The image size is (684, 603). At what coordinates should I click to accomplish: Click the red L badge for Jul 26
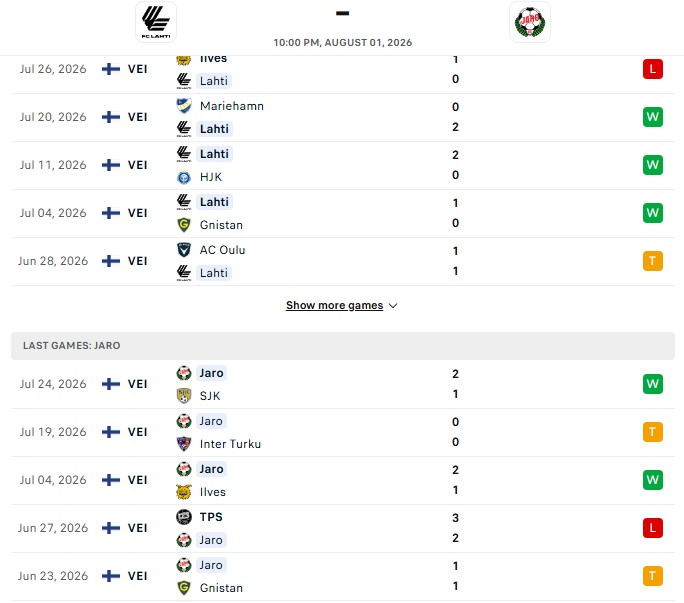pyautogui.click(x=653, y=69)
